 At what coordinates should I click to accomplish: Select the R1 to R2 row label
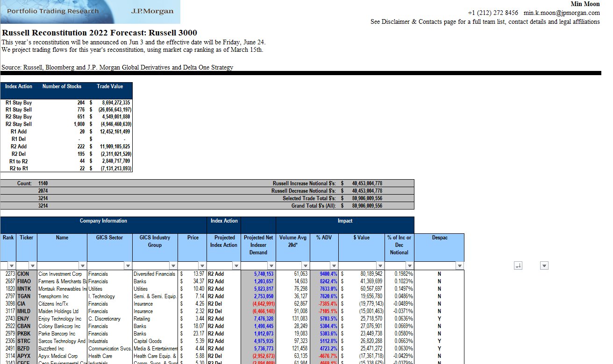tap(19, 161)
